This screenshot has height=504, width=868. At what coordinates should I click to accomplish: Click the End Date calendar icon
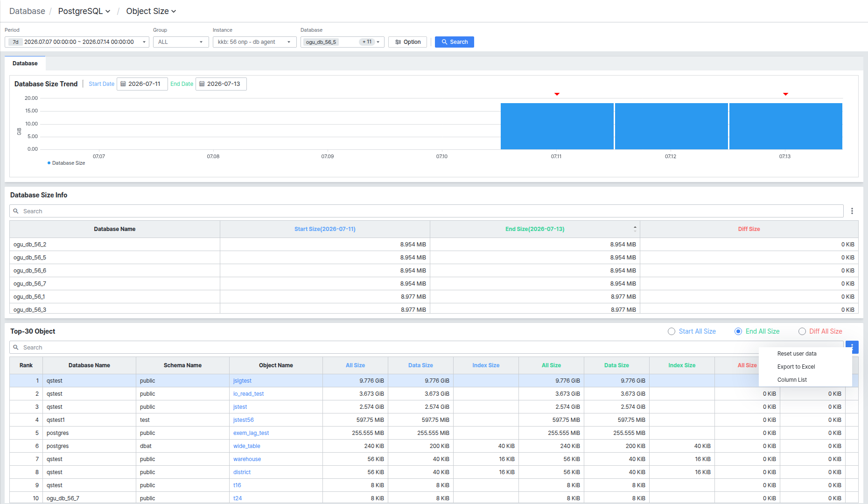202,84
